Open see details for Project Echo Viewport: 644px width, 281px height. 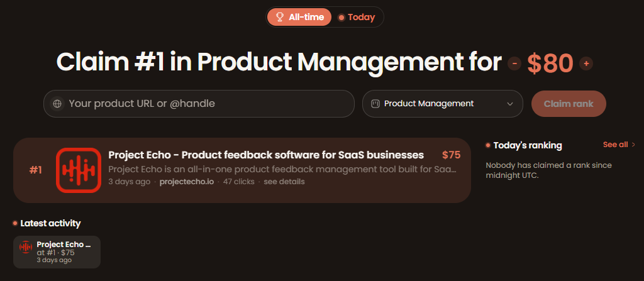(x=284, y=182)
